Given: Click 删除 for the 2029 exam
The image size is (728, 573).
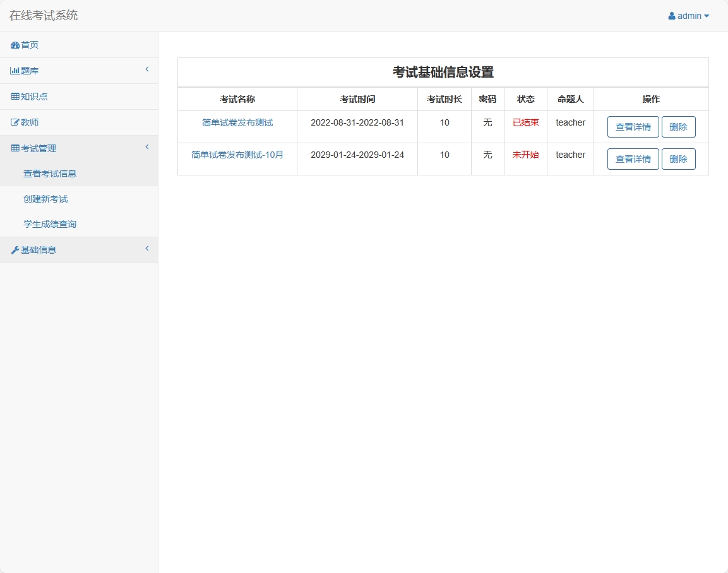Looking at the screenshot, I should click(x=678, y=159).
